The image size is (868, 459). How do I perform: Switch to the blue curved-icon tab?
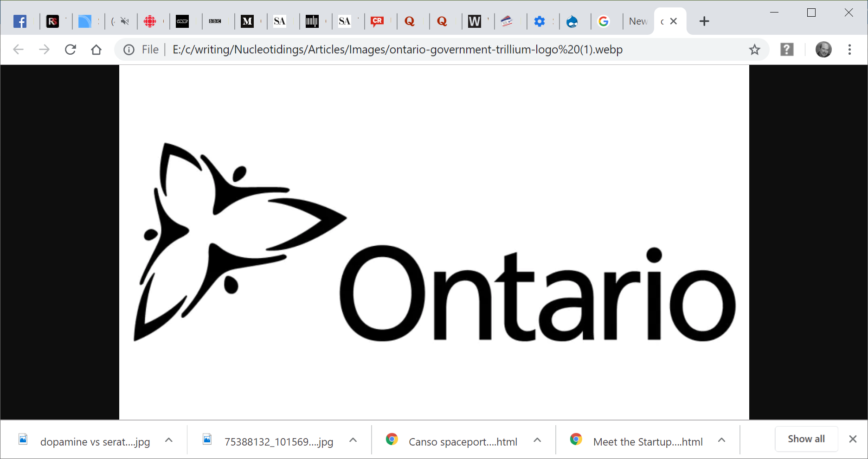click(85, 21)
